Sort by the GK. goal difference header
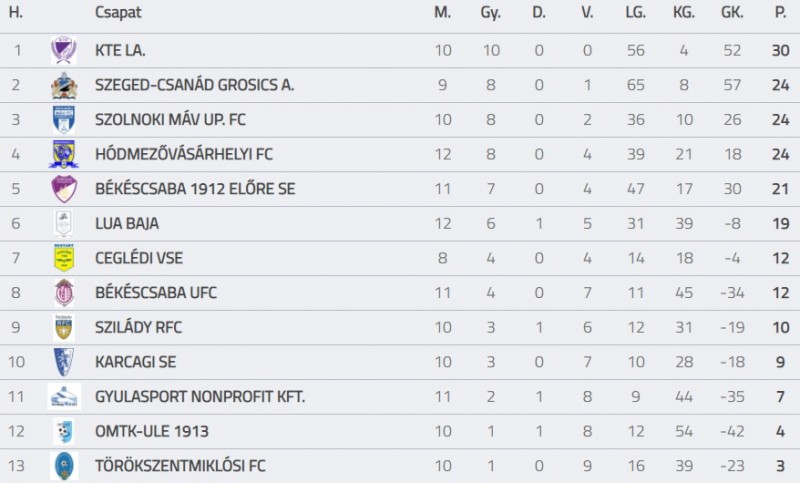 pyautogui.click(x=732, y=12)
